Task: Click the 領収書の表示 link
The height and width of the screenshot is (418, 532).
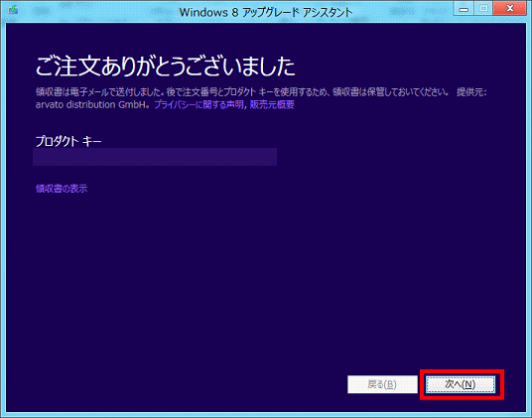Action: pyautogui.click(x=62, y=189)
